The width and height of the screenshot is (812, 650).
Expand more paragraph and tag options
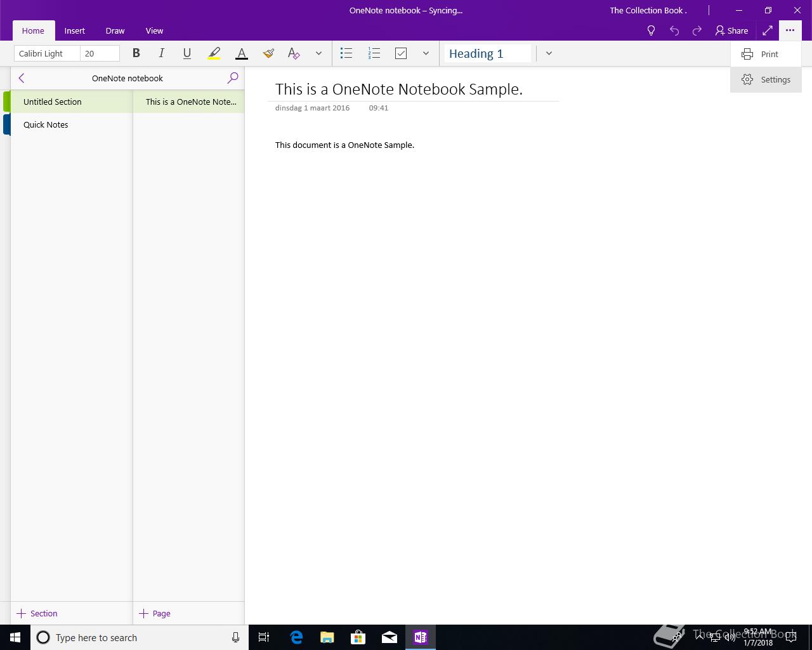(426, 53)
